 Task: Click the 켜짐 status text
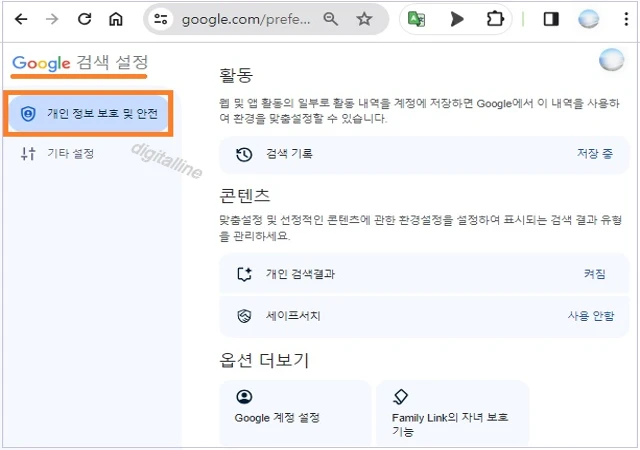coord(595,274)
